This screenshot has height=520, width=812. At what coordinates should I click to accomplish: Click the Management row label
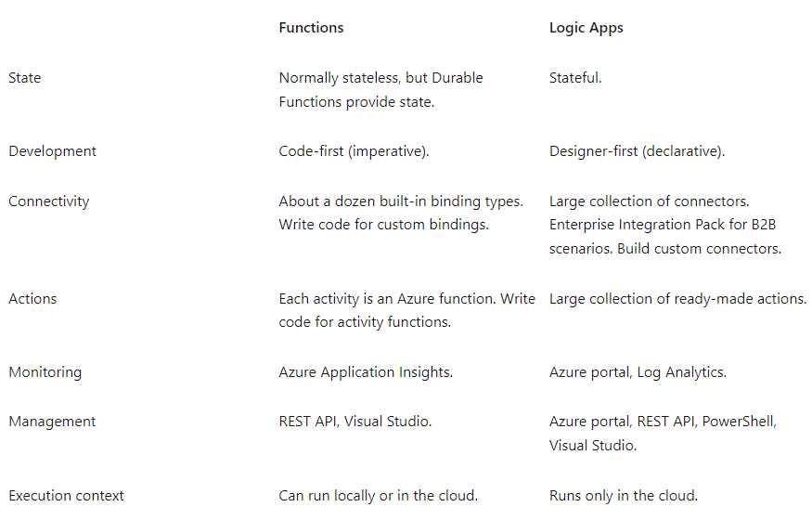pos(52,422)
